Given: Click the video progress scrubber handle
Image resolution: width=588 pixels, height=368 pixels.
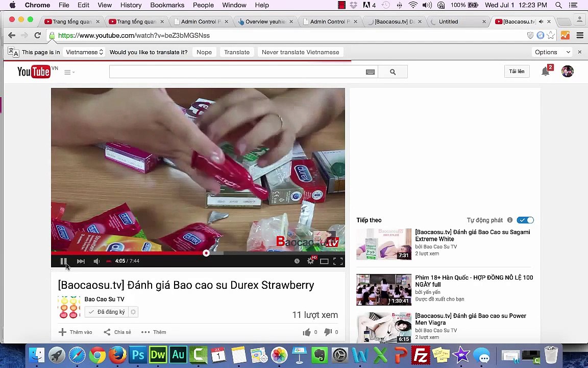Looking at the screenshot, I should [x=206, y=253].
